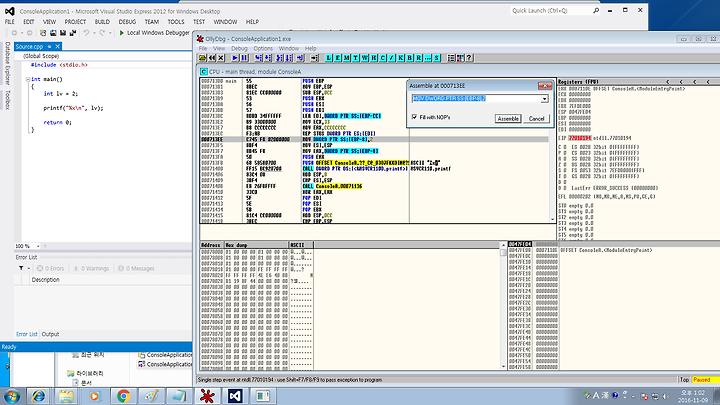720x405 pixels.
Task: Show Memory map window (M)
Action: point(347,58)
